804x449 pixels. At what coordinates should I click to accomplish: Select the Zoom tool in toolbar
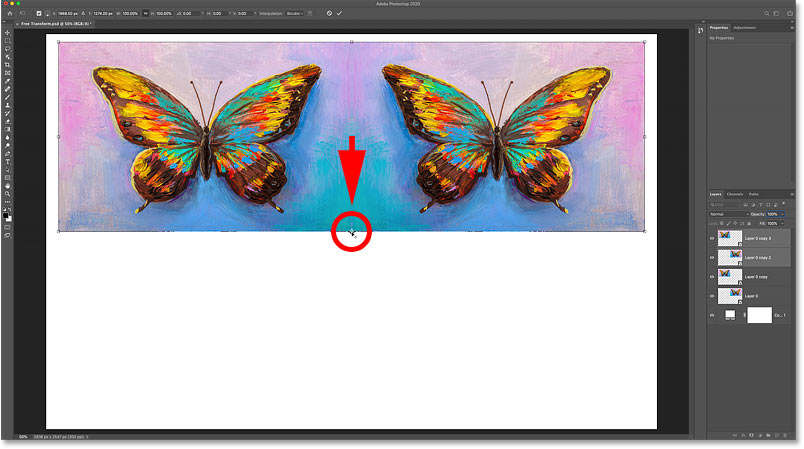tap(8, 194)
